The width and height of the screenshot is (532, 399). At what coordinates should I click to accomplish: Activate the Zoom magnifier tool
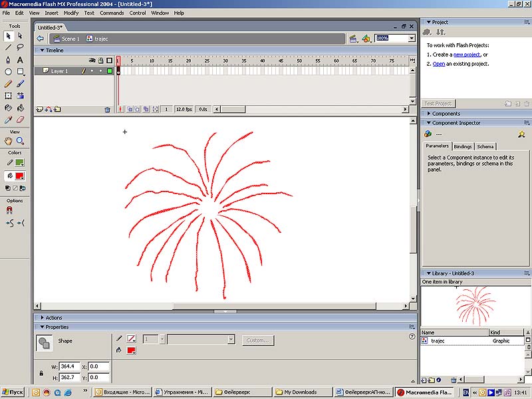(x=20, y=141)
